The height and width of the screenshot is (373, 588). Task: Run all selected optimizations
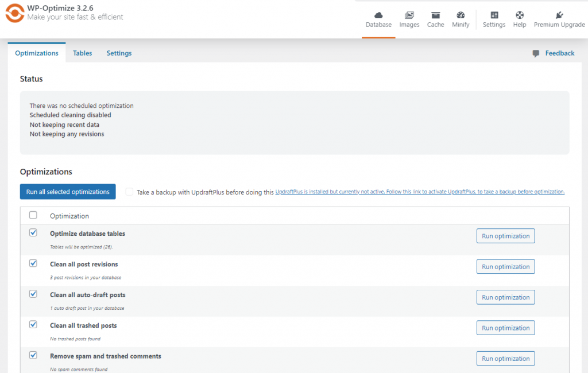pyautogui.click(x=68, y=191)
